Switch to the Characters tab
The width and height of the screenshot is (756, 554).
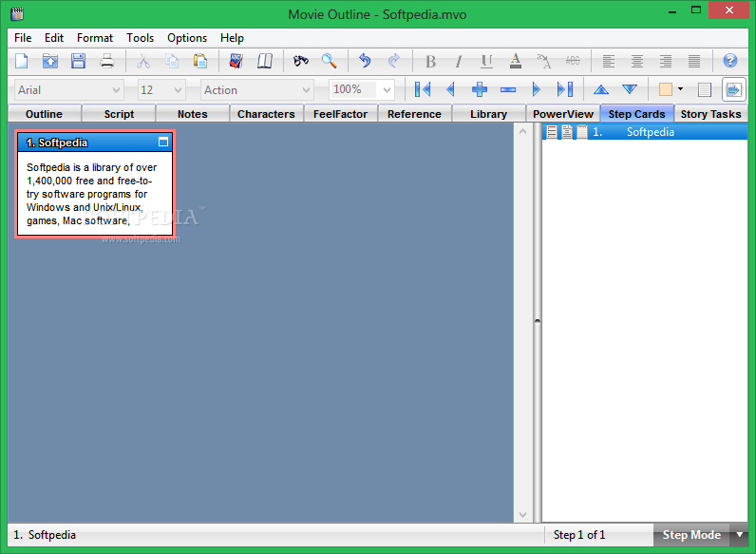point(266,114)
